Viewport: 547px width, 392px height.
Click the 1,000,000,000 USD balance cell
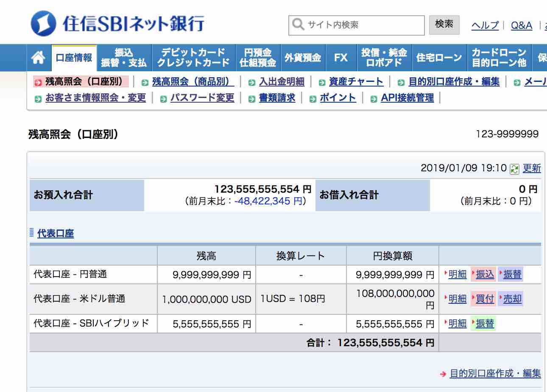(x=207, y=299)
